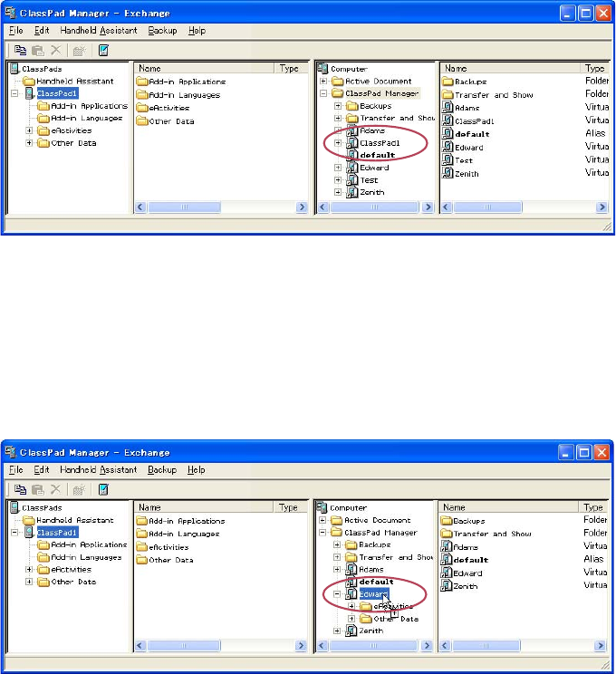Screen dimensions: 616x674
Task: Click left scroll arrow of top window computer tree
Action: click(323, 207)
